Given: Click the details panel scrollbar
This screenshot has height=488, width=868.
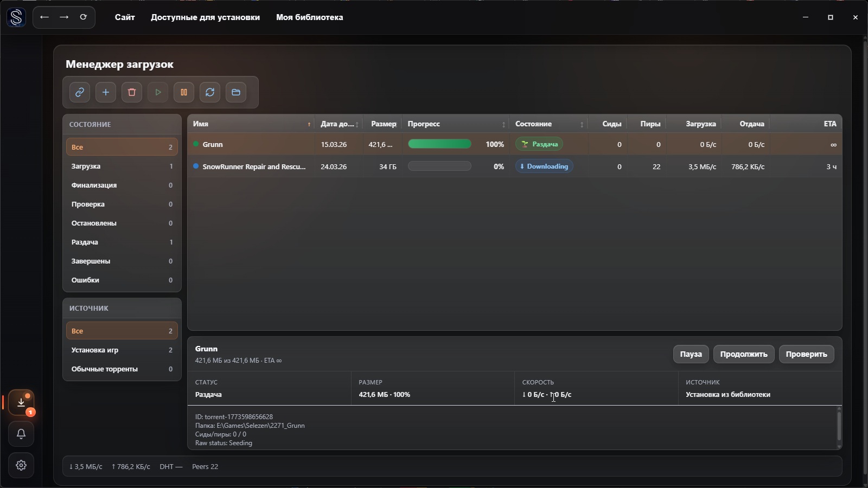Looking at the screenshot, I should point(839,426).
